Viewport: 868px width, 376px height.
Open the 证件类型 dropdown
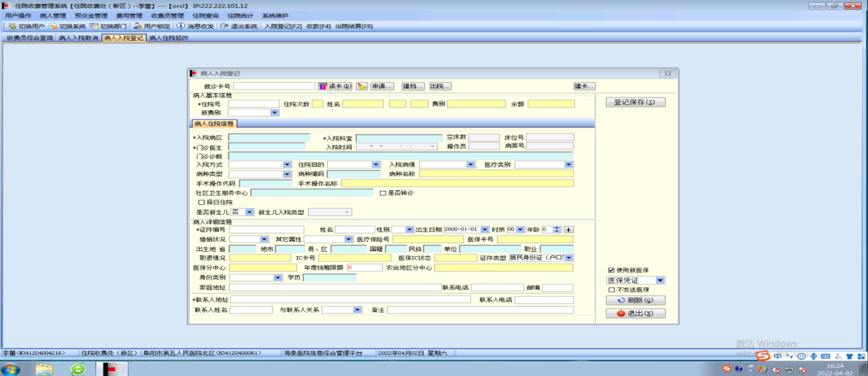[568, 258]
